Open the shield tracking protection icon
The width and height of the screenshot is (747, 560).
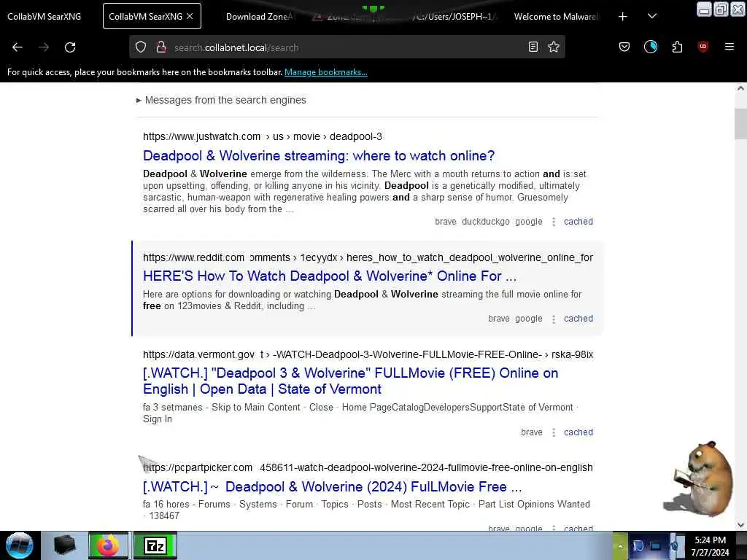141,47
